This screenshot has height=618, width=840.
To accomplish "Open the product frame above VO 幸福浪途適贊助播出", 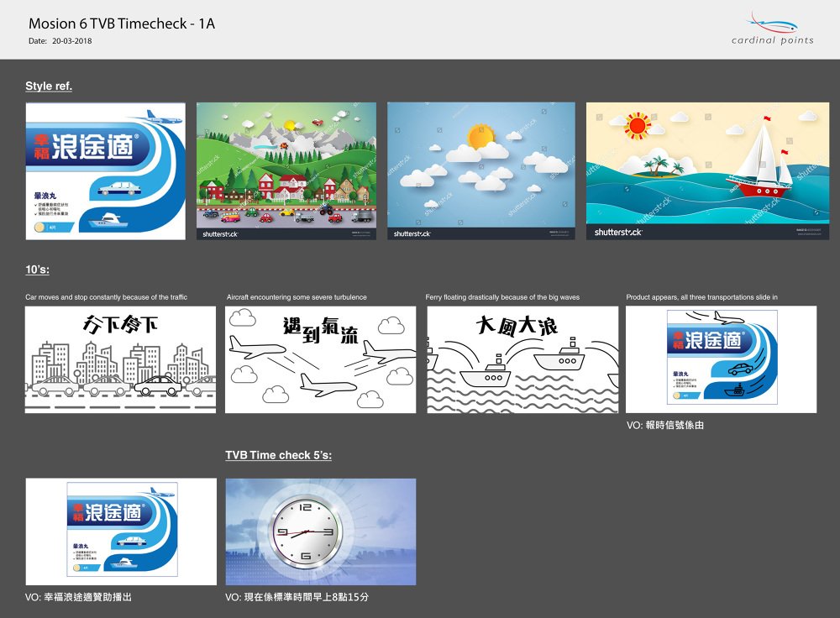I will click(x=120, y=532).
